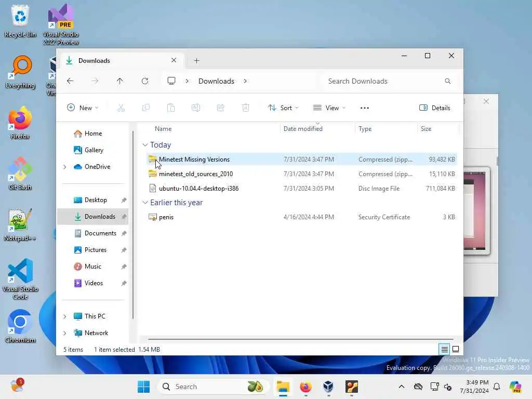Expand OneDrive in the navigation pane
Screen dimensions: 532x399
pyautogui.click(x=64, y=167)
